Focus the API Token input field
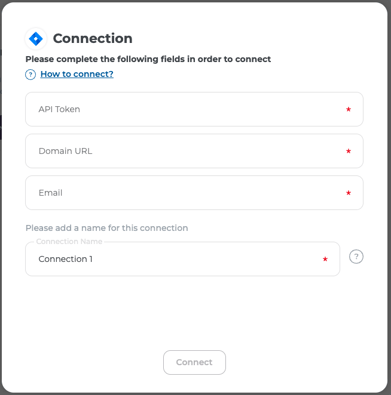391x395 pixels. tap(194, 109)
